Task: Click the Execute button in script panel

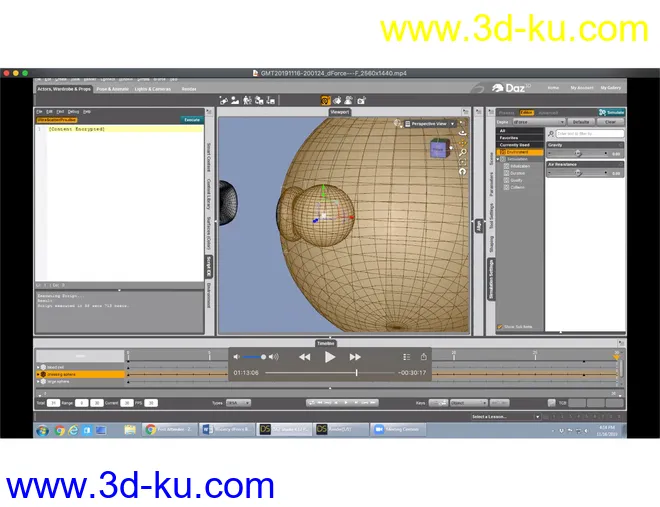Action: tap(191, 119)
